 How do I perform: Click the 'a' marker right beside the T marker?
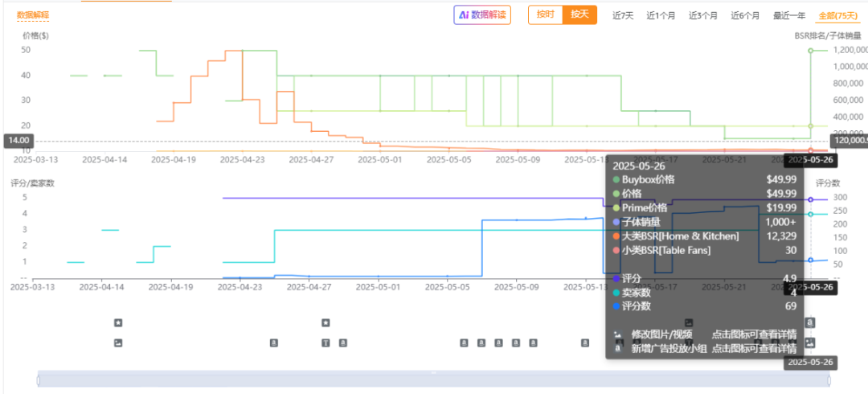(342, 343)
